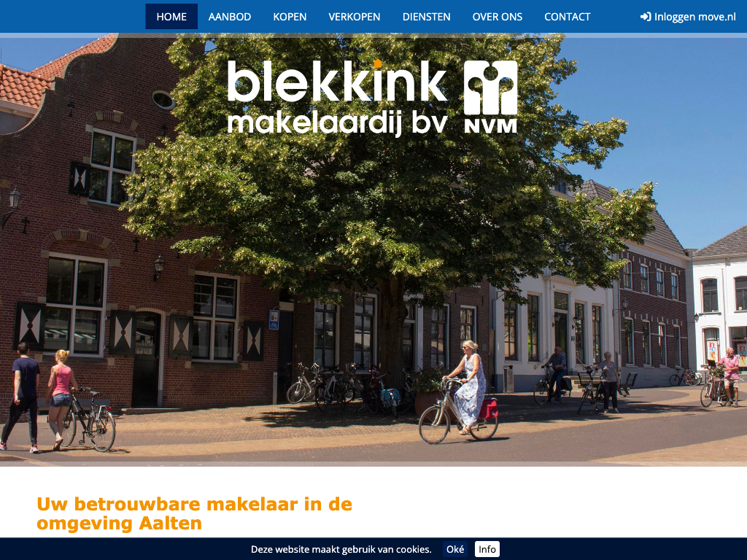Go to the HOME menu item
747x560 pixels.
171,17
